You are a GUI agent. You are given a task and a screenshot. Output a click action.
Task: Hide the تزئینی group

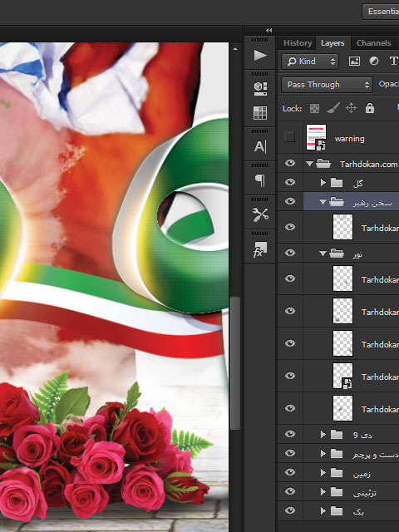[290, 491]
